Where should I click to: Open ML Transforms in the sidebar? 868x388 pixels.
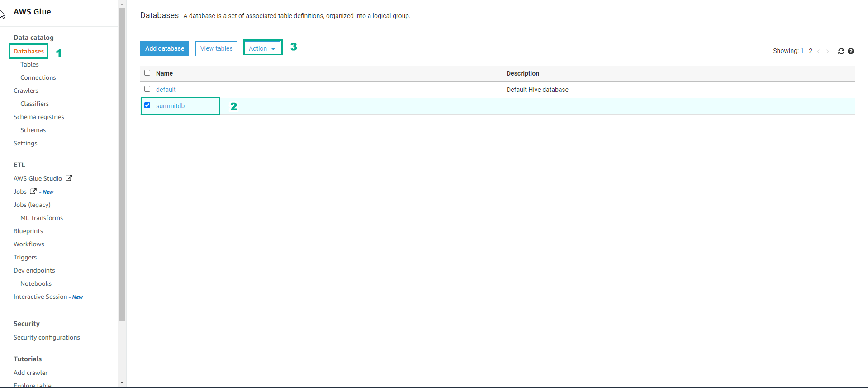point(42,218)
